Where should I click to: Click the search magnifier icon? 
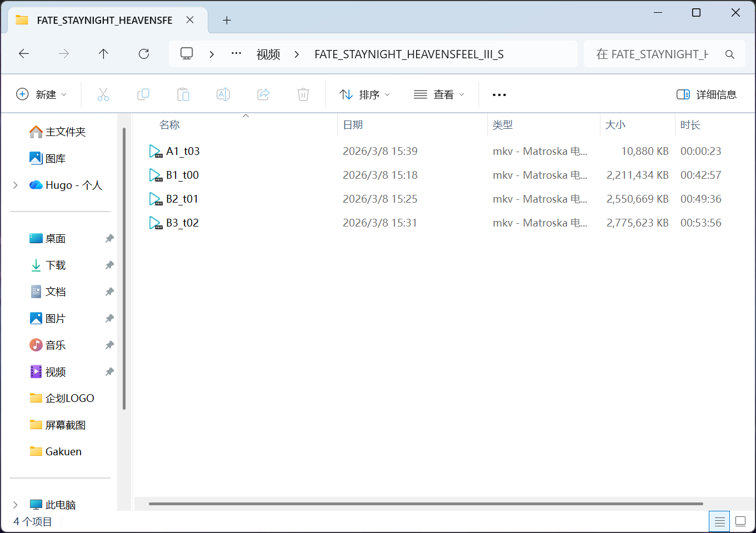pyautogui.click(x=730, y=54)
